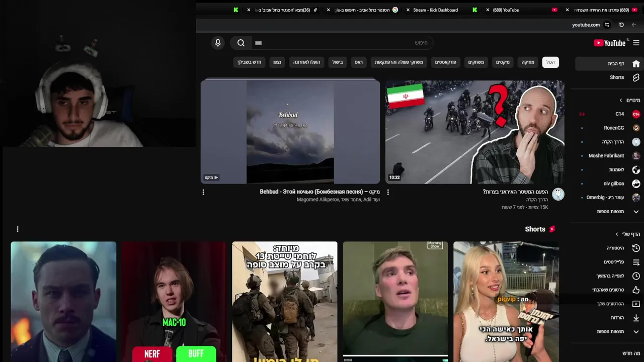Open the הדרך הקלה channel in sidebar

tap(608, 142)
